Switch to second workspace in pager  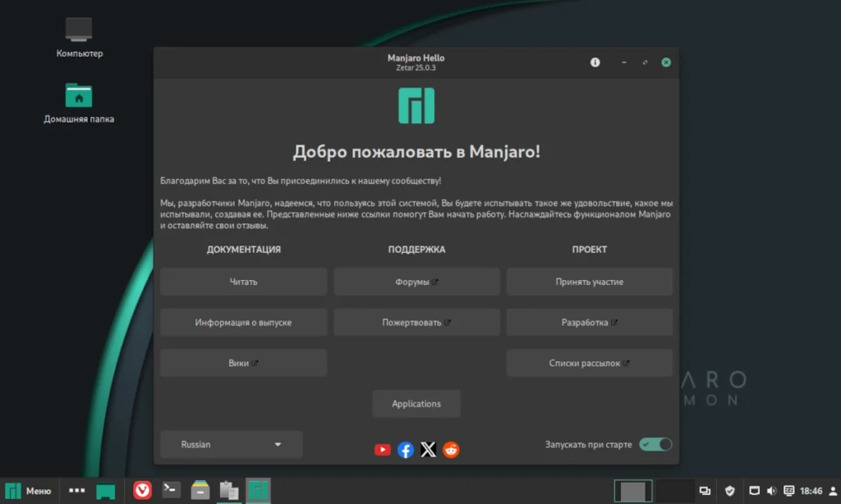(x=673, y=491)
